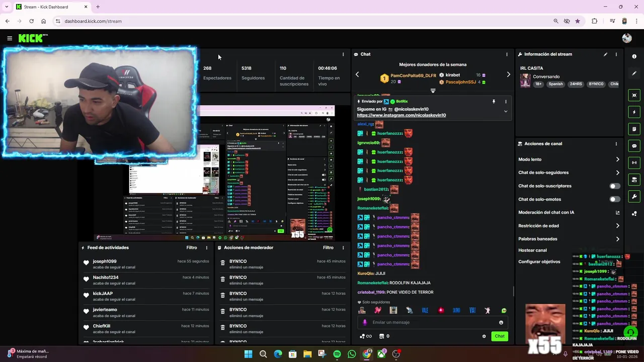Screen dimensions: 644x362
Task: Select the green Kick face emote
Action: (x=504, y=311)
